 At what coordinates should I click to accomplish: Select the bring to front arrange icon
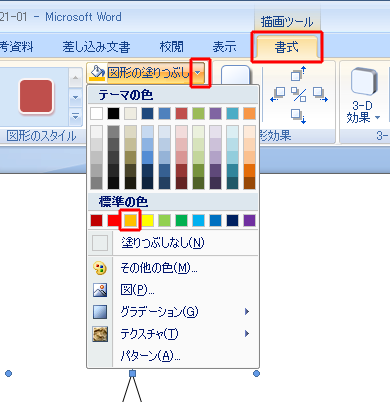298,74
